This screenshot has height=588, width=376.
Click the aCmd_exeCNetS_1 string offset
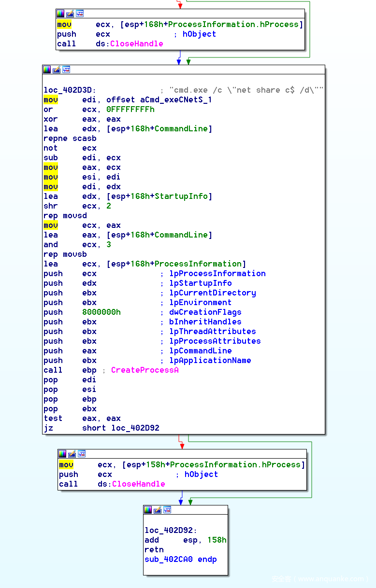(176, 100)
